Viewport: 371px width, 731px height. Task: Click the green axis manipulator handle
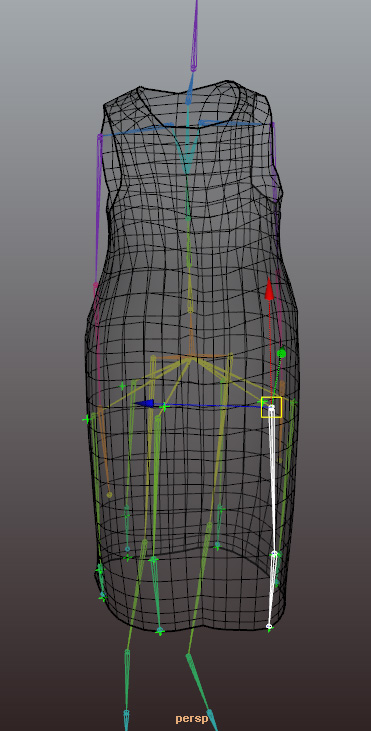tap(281, 353)
